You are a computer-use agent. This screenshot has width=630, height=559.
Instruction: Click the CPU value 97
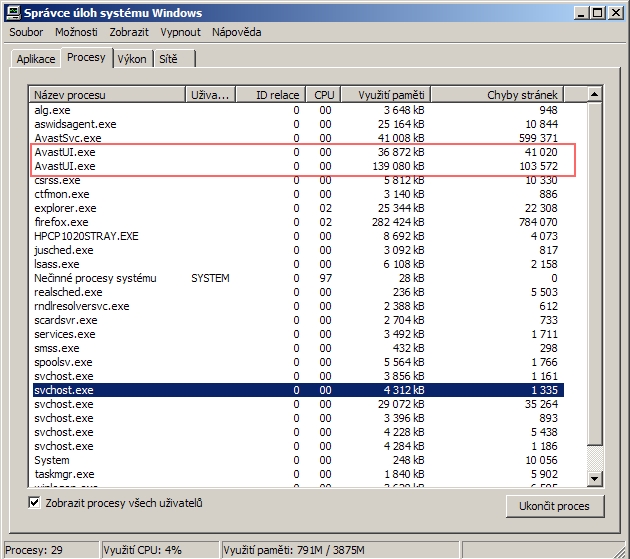tap(325, 278)
